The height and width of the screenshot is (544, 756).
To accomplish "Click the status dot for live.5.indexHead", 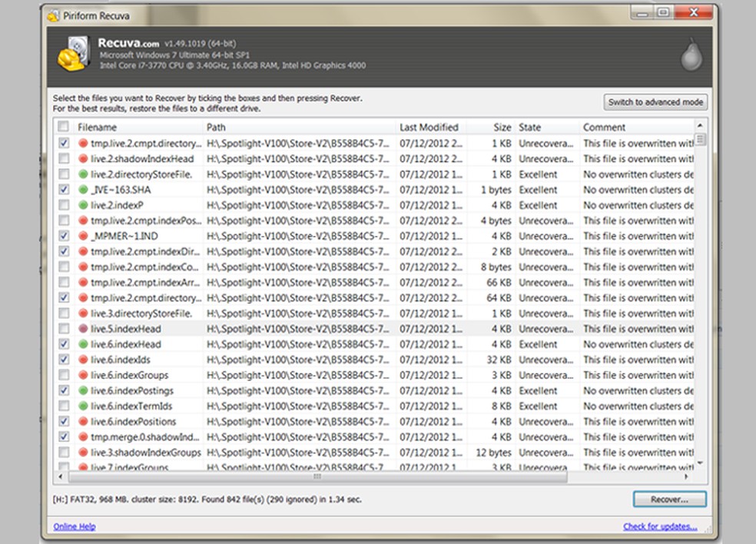I will point(83,329).
